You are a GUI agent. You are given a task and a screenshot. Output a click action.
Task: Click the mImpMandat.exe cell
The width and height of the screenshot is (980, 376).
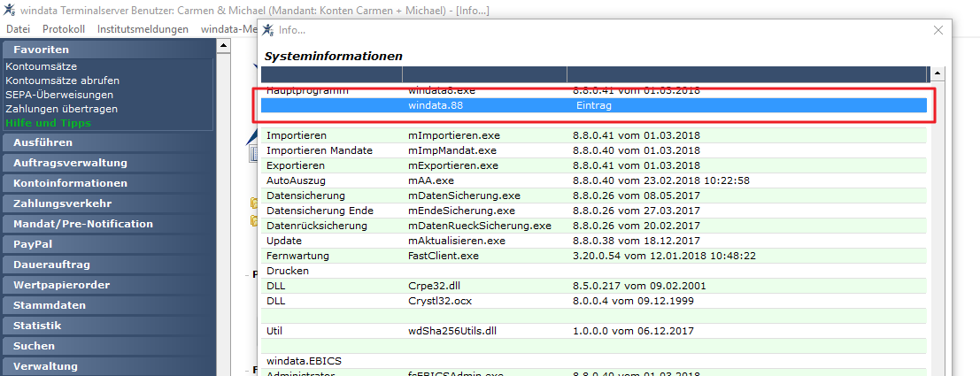(451, 150)
